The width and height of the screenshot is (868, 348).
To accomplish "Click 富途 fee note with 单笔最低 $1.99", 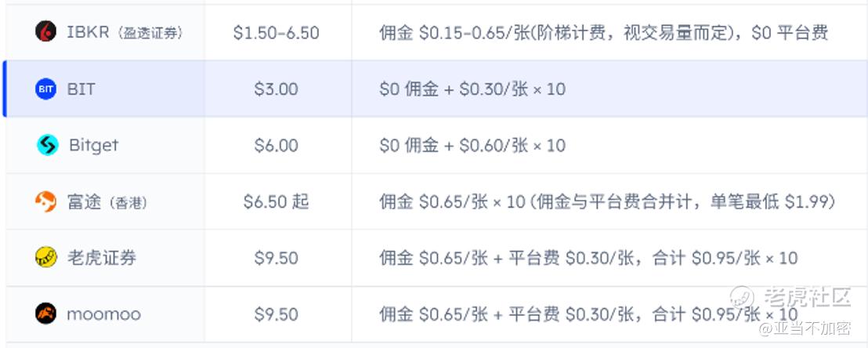I will click(607, 201).
